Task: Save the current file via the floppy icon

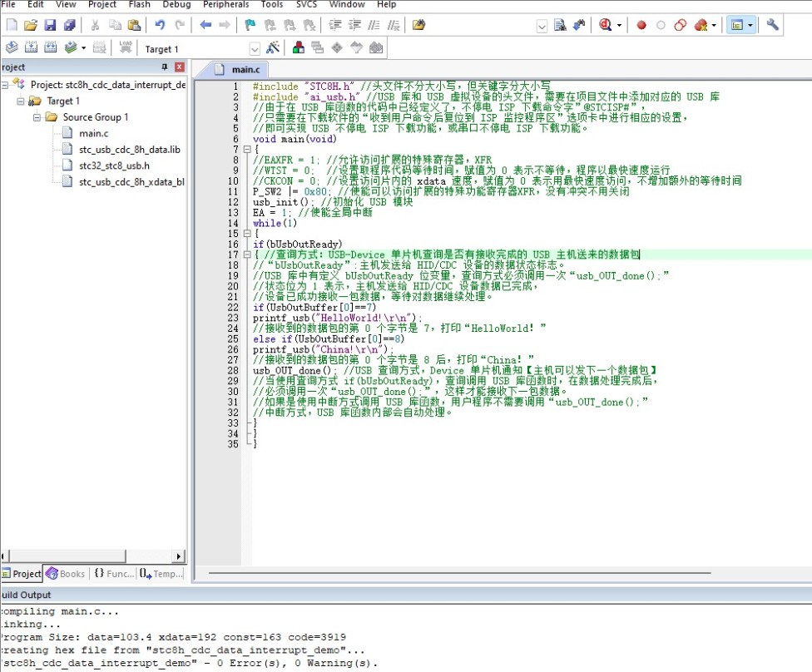Action: pyautogui.click(x=50, y=25)
